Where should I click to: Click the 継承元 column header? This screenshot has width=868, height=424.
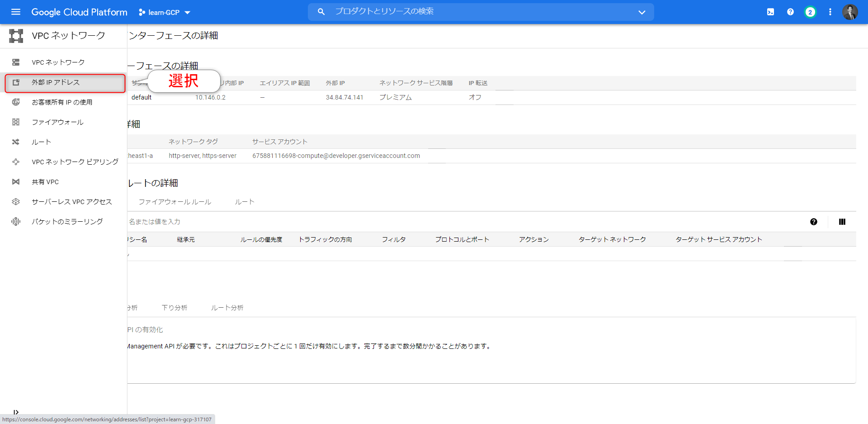[186, 239]
